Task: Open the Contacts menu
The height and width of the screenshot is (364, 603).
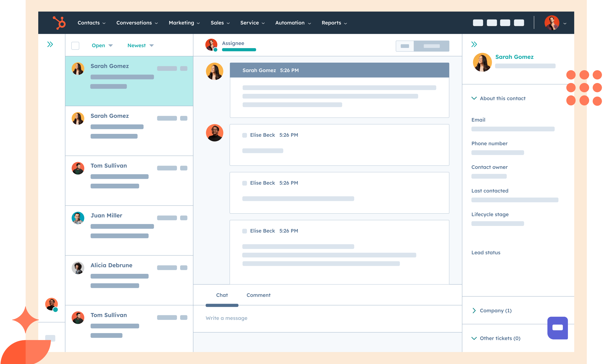Action: (x=91, y=23)
